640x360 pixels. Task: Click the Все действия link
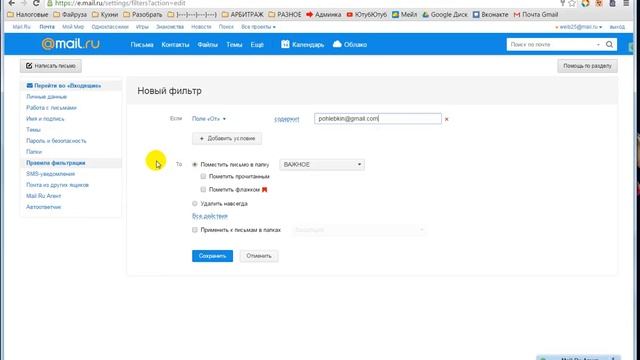click(x=210, y=216)
